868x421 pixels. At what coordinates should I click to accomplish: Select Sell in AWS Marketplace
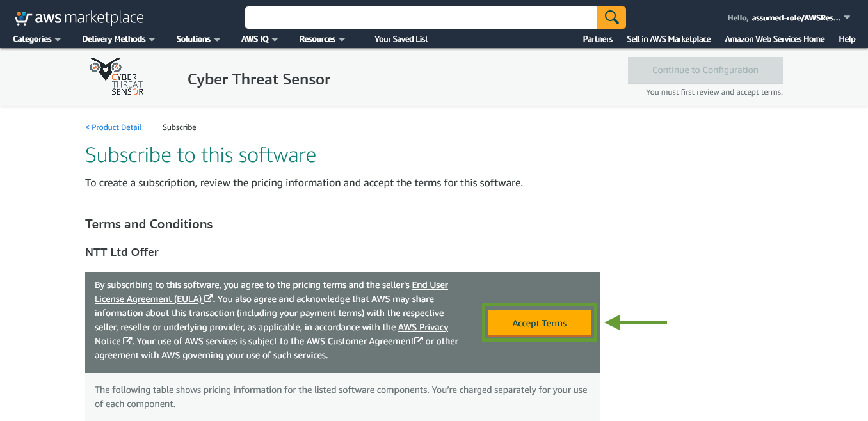coord(669,39)
